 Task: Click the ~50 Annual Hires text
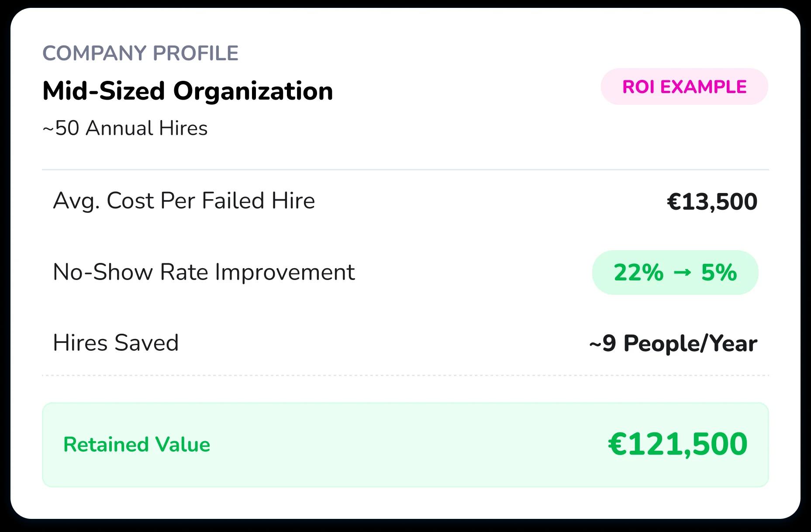pos(125,128)
